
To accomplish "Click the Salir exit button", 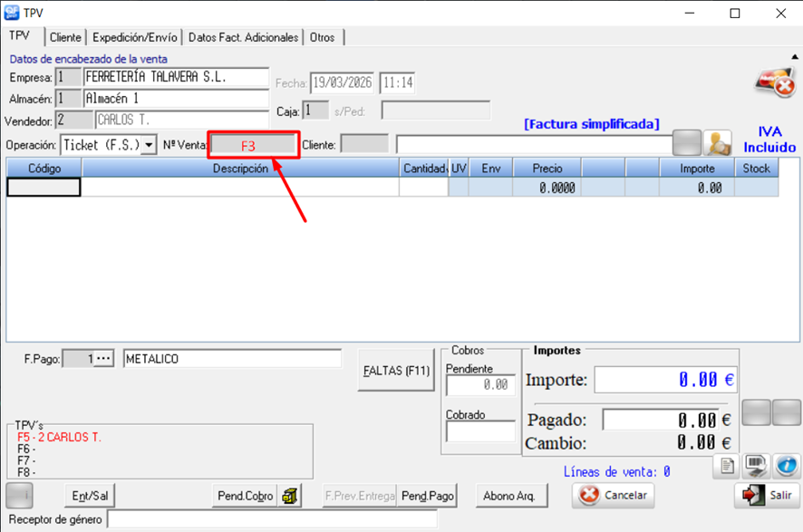I will tap(767, 496).
